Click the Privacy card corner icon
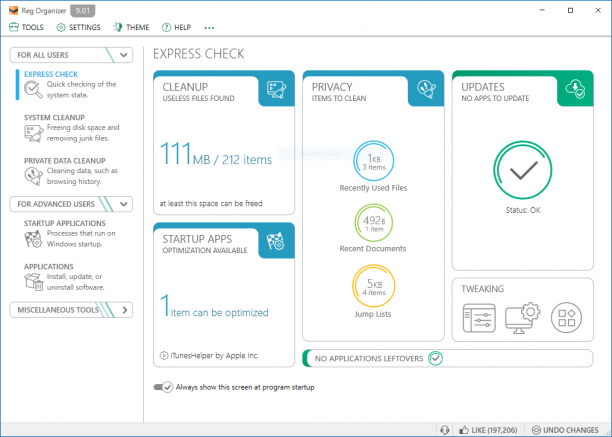This screenshot has width=612, height=437. pos(426,89)
